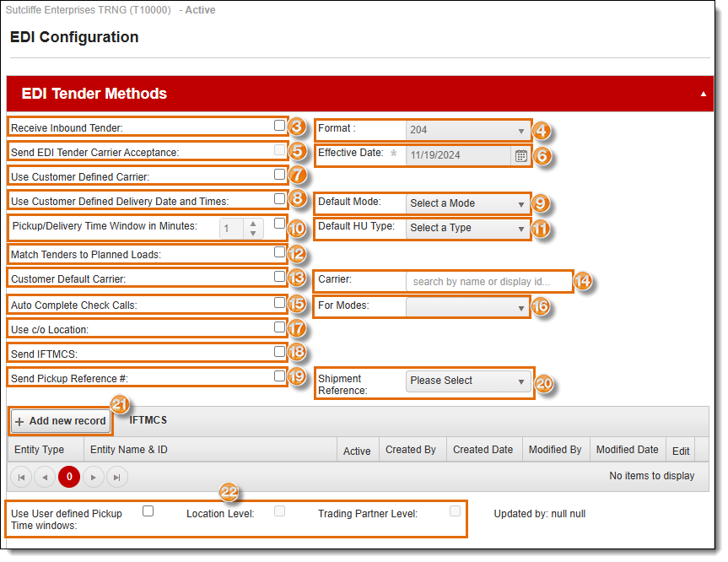Check Use c/o Location
The width and height of the screenshot is (728, 562).
pyautogui.click(x=279, y=327)
